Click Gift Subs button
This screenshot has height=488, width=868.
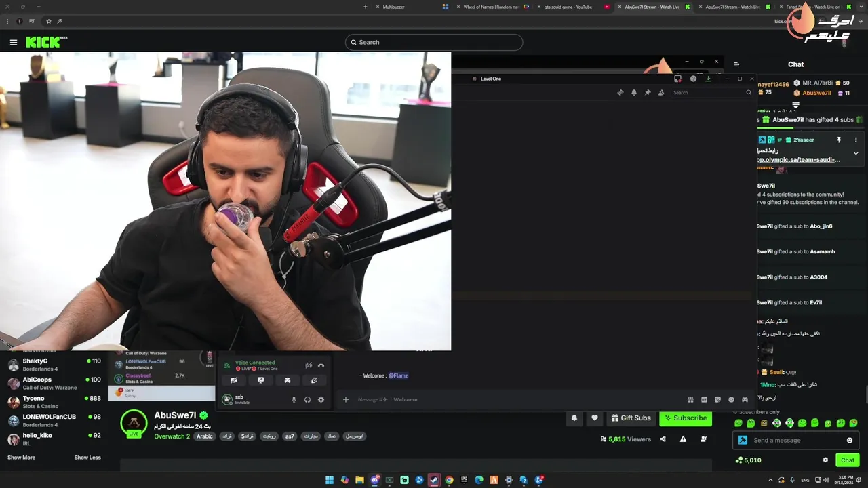point(631,418)
